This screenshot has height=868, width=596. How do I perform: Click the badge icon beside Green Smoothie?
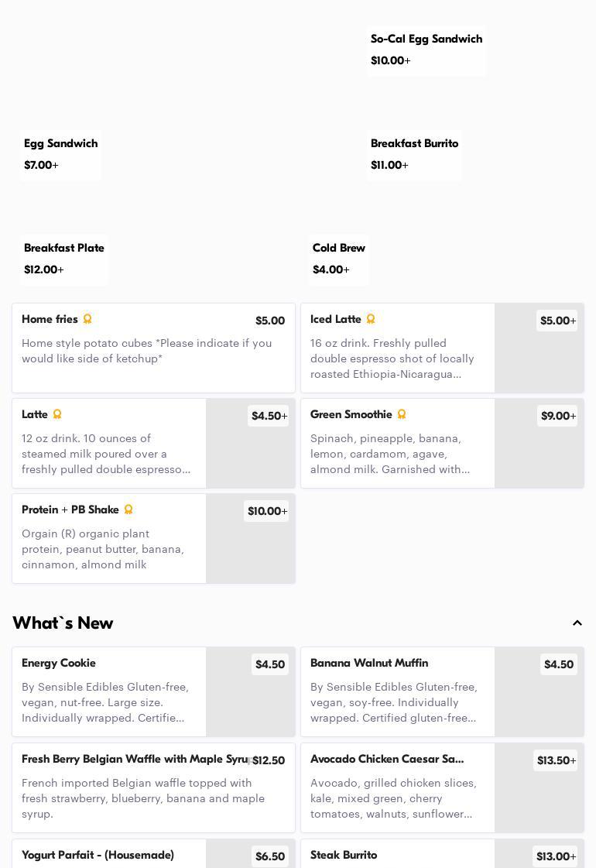click(402, 414)
